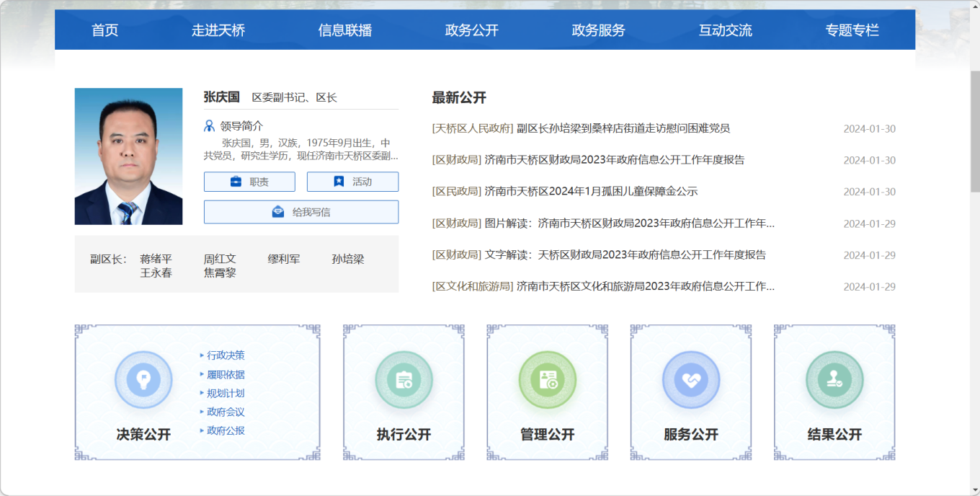The height and width of the screenshot is (496, 980).
Task: Click the heart handshake icon above 服务公开
Action: pyautogui.click(x=691, y=379)
